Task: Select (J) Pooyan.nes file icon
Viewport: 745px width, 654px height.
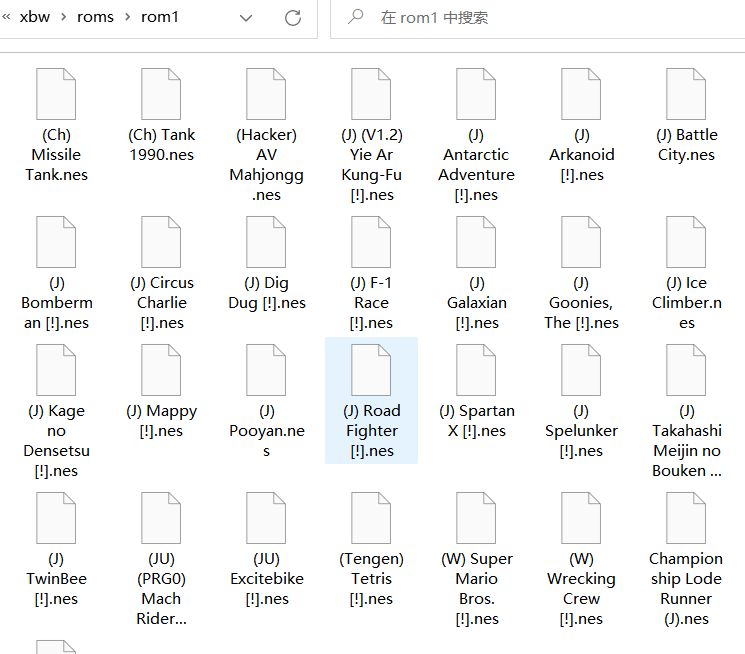Action: tap(266, 370)
